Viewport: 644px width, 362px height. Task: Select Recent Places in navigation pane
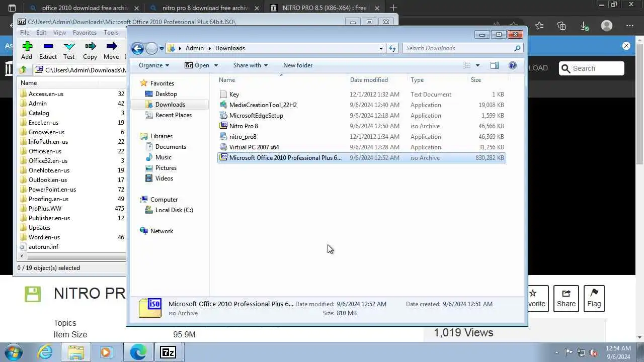[173, 115]
